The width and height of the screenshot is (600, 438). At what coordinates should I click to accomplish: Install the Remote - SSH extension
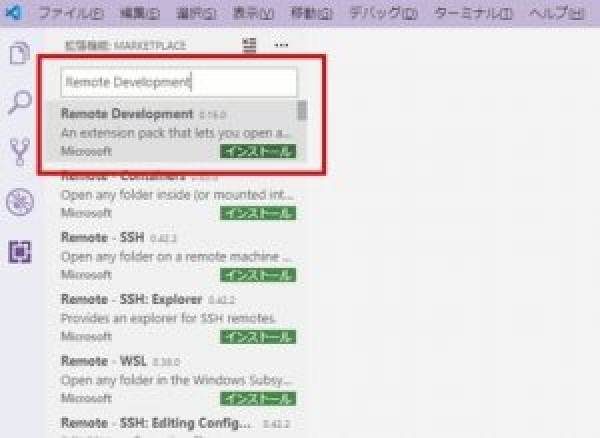click(258, 275)
